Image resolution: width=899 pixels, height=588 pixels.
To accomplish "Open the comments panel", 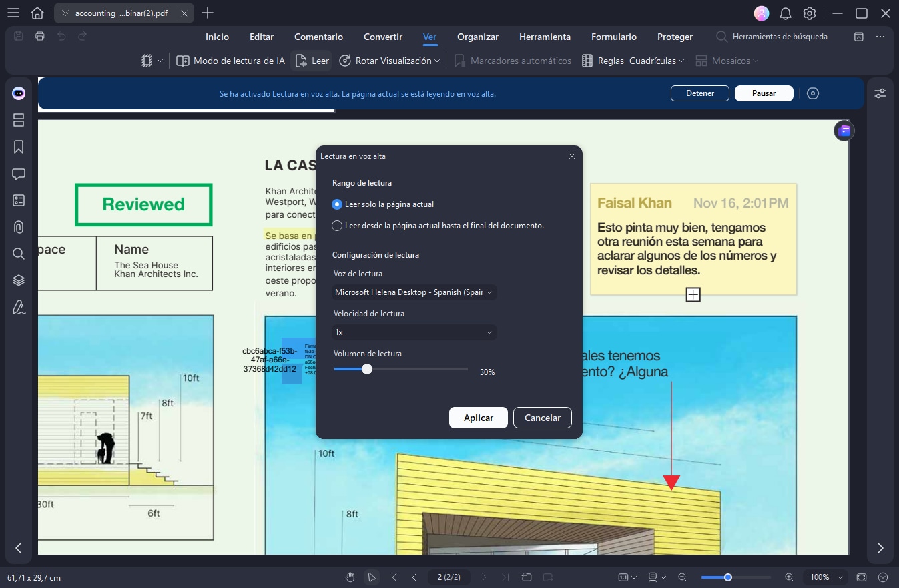I will [19, 174].
